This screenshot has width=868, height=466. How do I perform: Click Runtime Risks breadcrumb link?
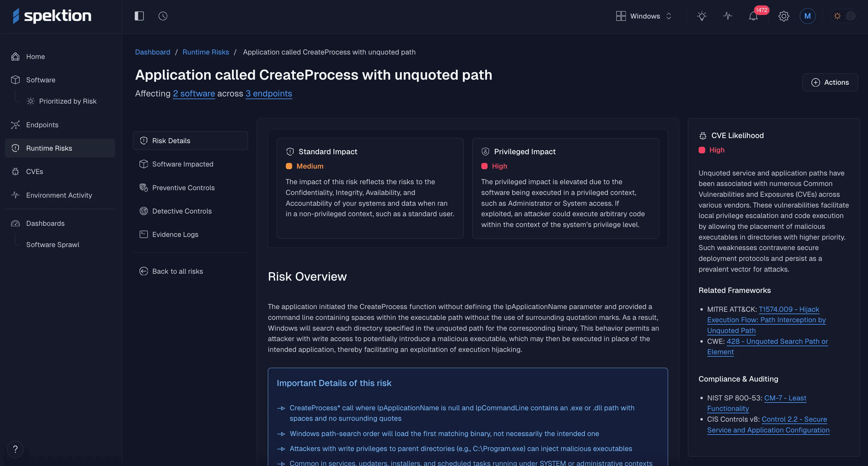(206, 52)
